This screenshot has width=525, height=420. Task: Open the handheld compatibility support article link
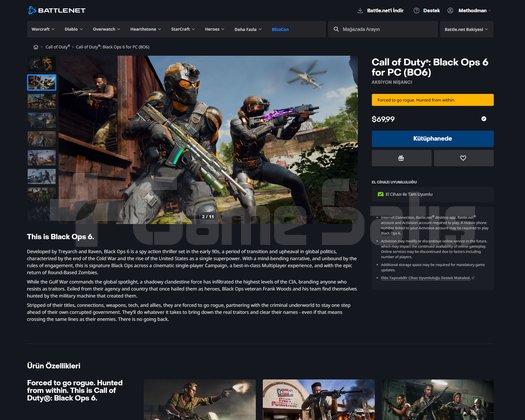coord(428,278)
